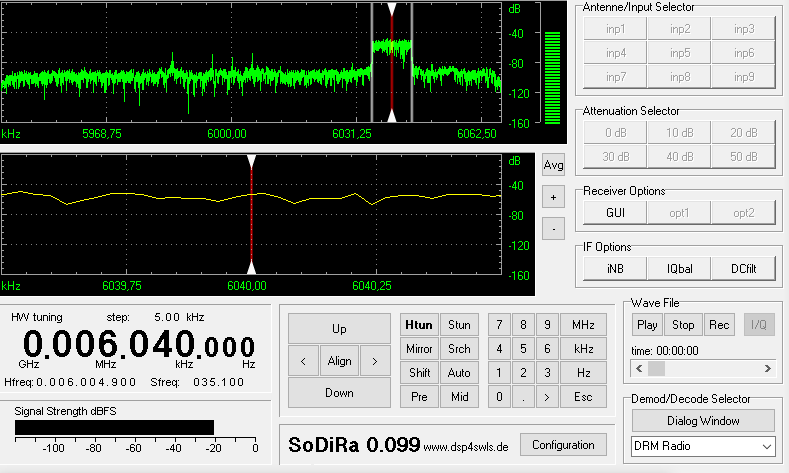The height and width of the screenshot is (473, 789).
Task: Click the MHz unit key
Action: point(582,325)
